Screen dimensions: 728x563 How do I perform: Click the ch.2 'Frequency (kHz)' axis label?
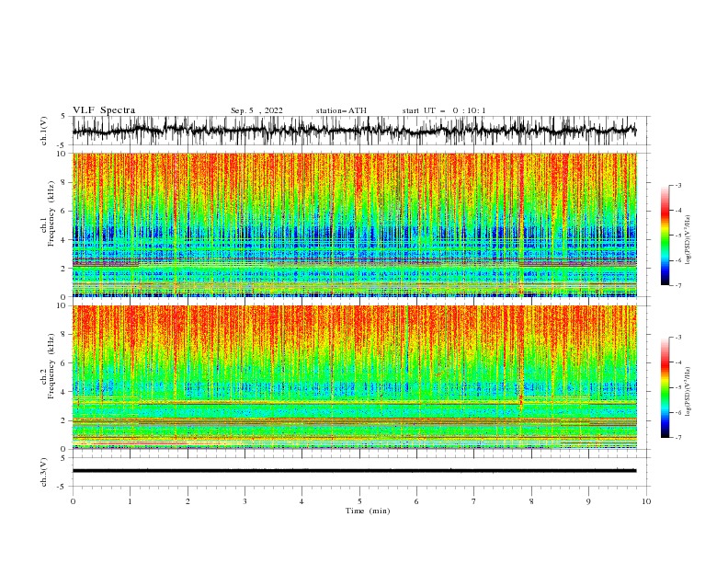click(x=51, y=366)
